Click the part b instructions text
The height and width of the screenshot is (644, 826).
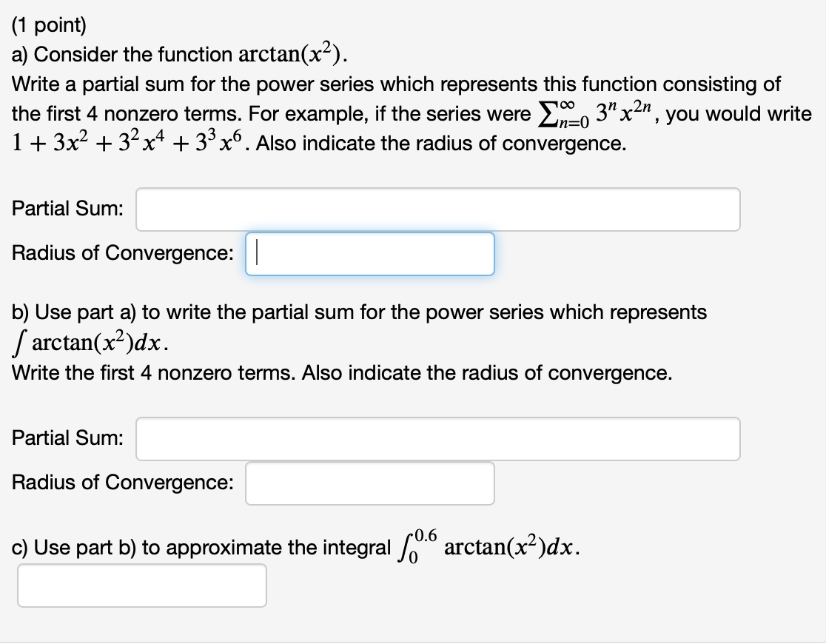coord(355,312)
